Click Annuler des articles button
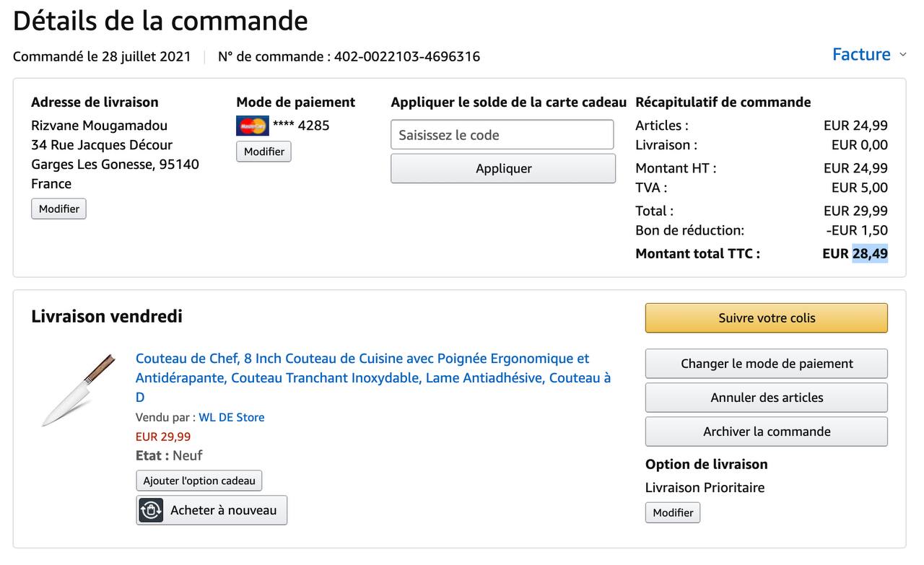Image resolution: width=924 pixels, height=565 pixels. 766,398
